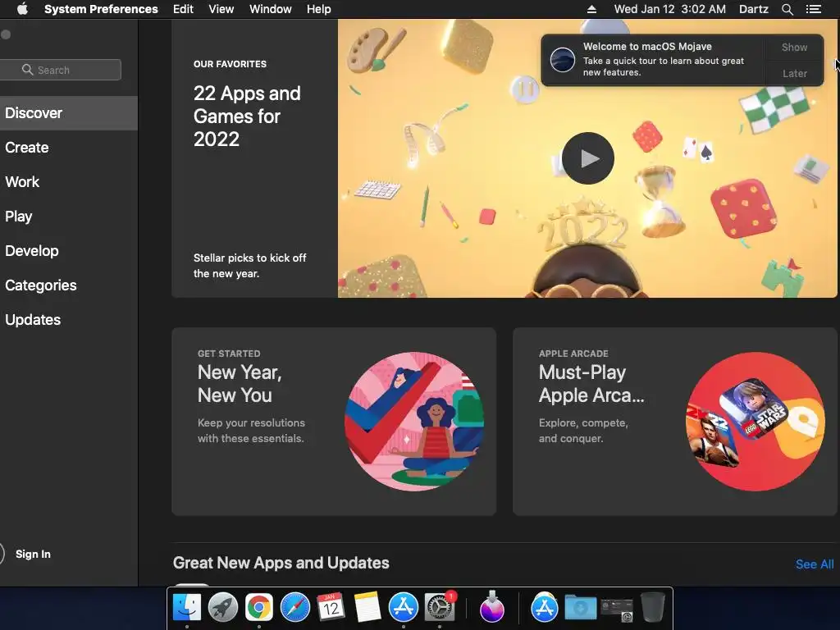The height and width of the screenshot is (630, 840).
Task: Open the Apple menu
Action: click(22, 9)
